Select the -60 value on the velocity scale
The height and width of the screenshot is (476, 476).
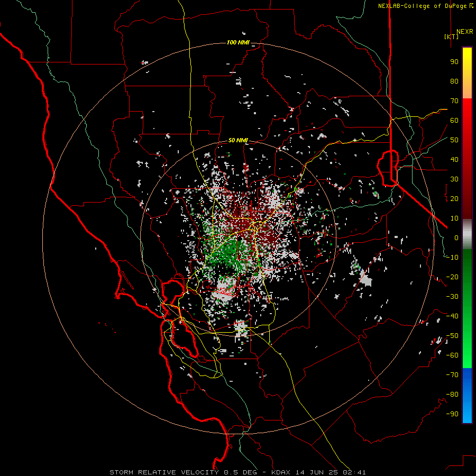tap(452, 355)
